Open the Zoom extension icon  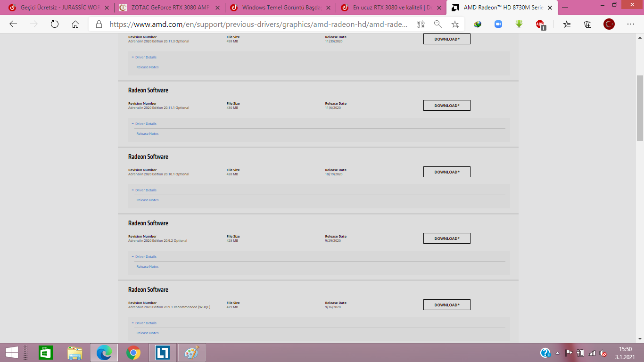pos(498,25)
